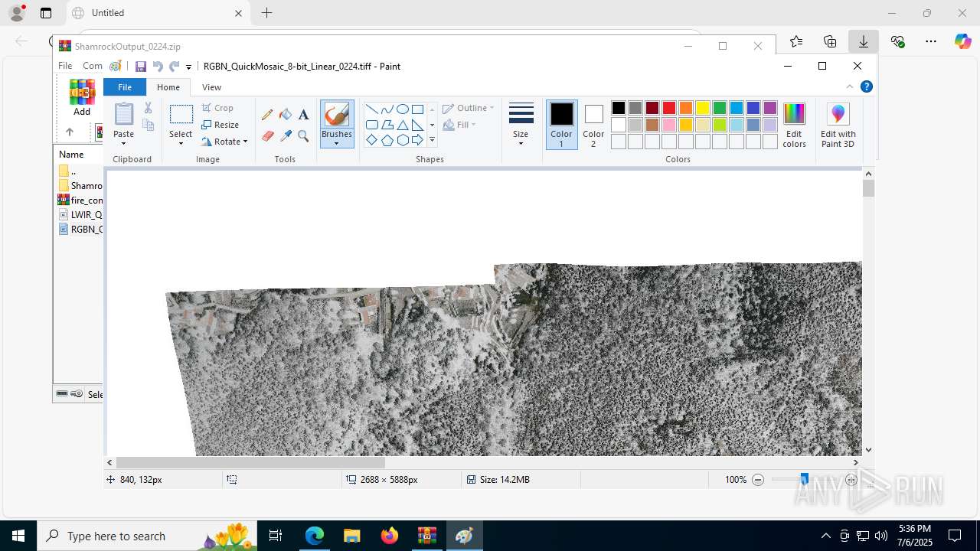Viewport: 980px width, 551px height.
Task: Select the Color picker eyedropper tool
Action: coord(286,136)
